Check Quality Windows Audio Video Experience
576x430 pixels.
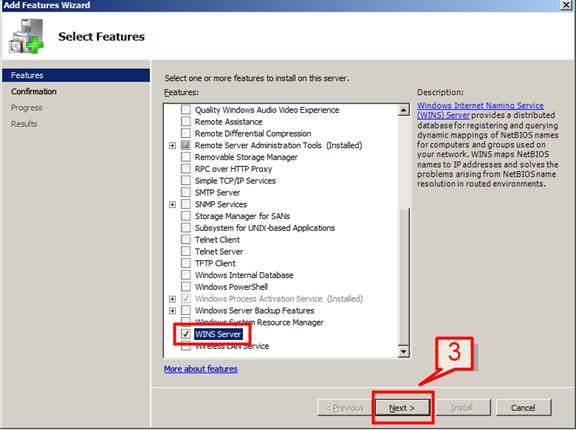186,109
